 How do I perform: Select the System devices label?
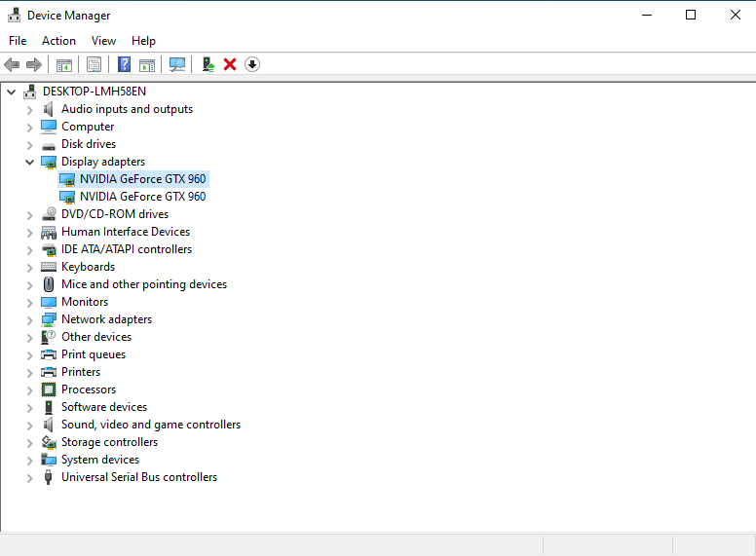point(100,460)
